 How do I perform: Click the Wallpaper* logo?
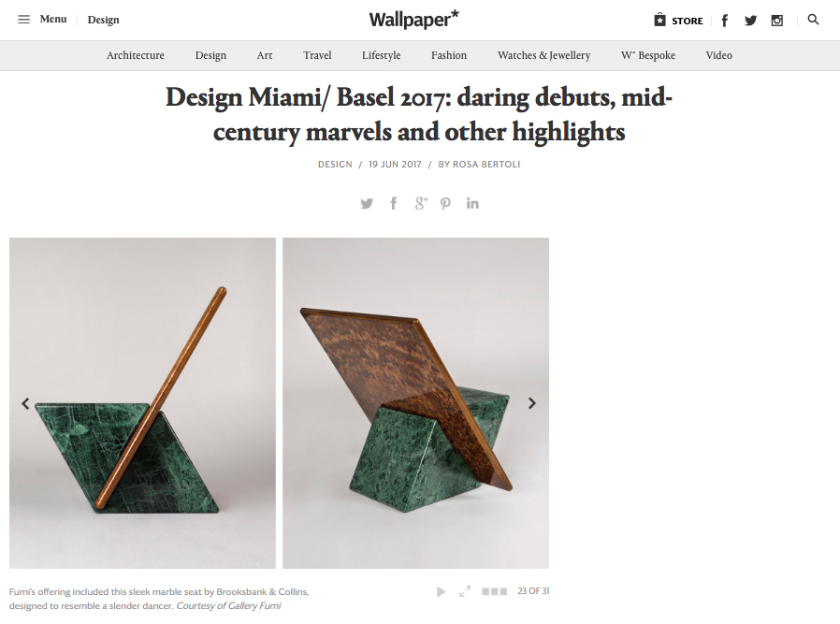(413, 20)
